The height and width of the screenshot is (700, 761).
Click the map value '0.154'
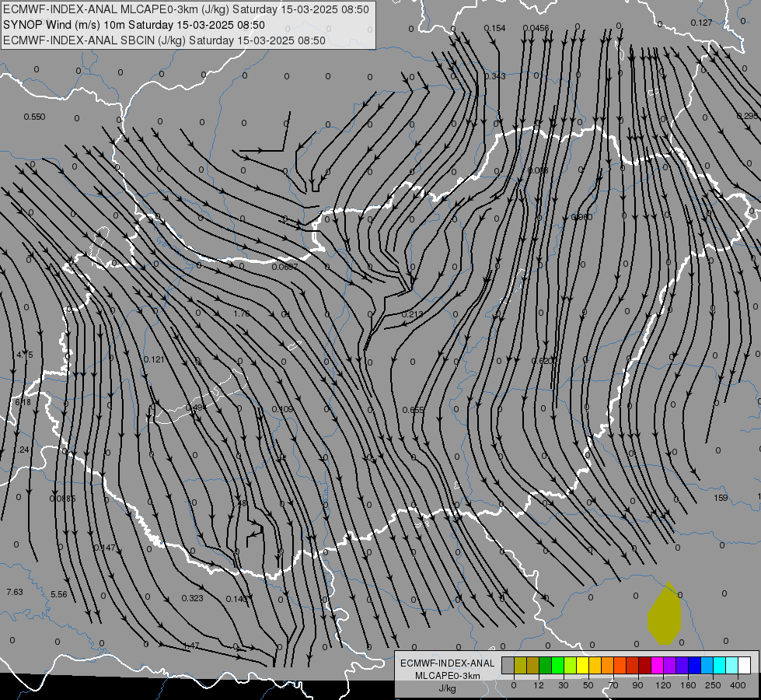click(495, 28)
